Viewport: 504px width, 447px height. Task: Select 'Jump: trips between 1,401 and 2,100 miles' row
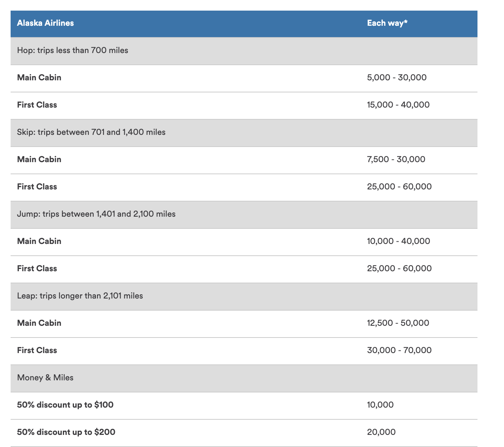(x=244, y=214)
